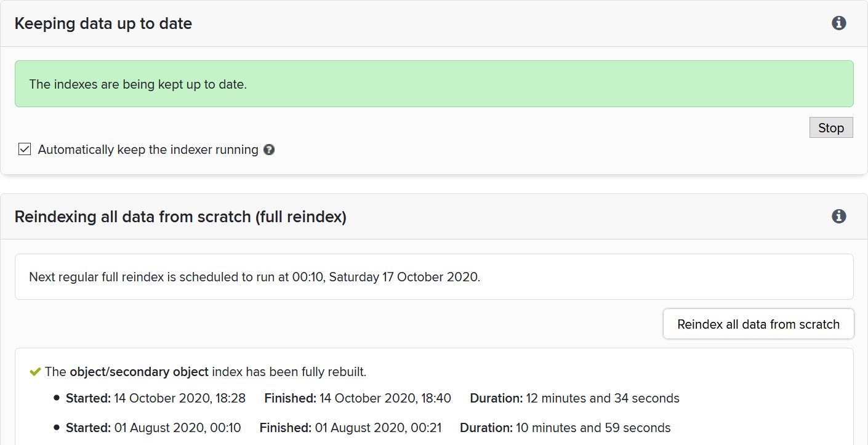
Task: Click the index has been fully rebuilt text
Action: [289, 372]
